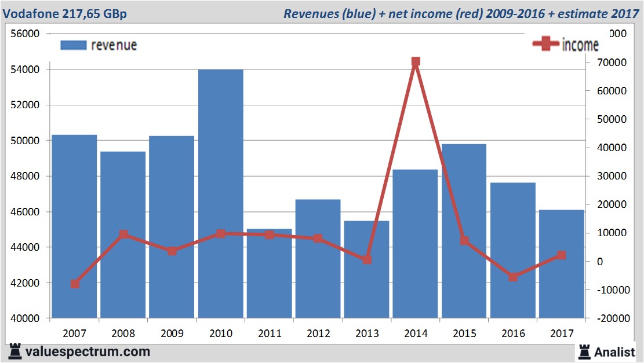
Task: Click the Analist label
Action: click(614, 352)
